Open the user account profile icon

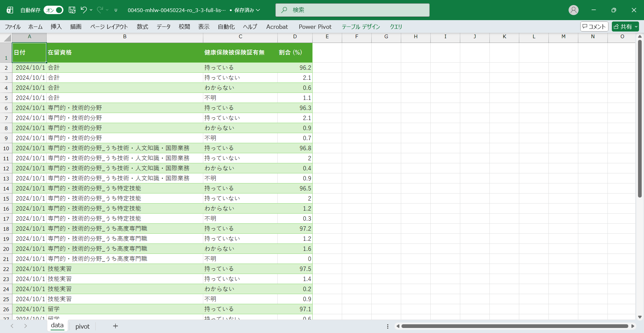(573, 10)
